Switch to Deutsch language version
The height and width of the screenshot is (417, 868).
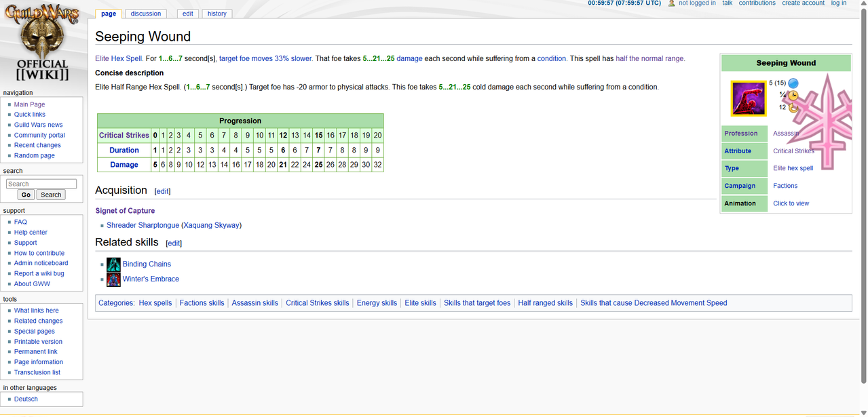point(26,399)
